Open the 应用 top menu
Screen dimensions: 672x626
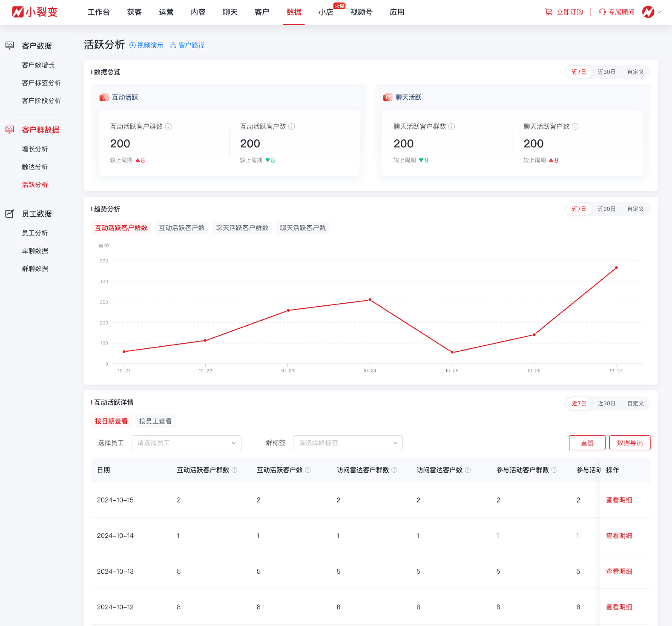click(397, 12)
